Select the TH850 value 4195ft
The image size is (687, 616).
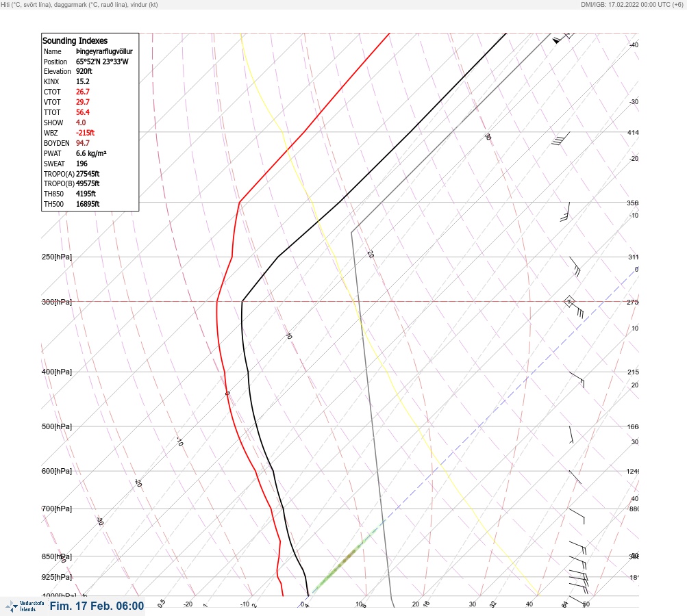86,194
